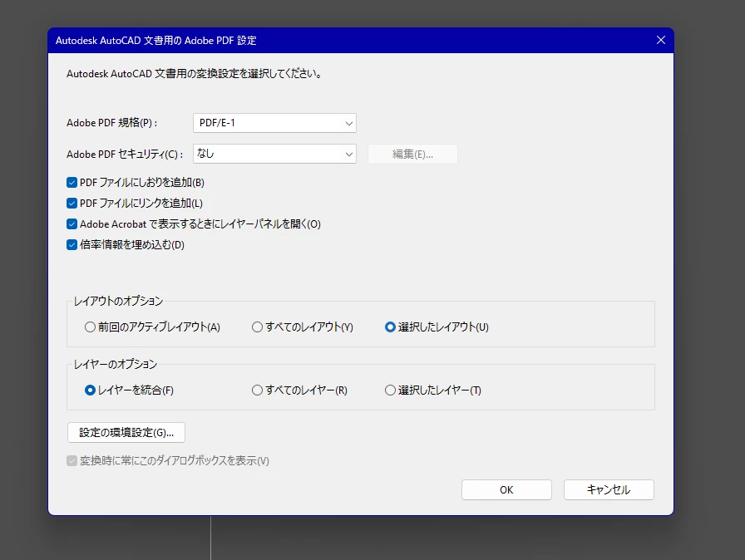The height and width of the screenshot is (560, 745).
Task: Click the レイヤーのオプション group title
Action: point(116,364)
